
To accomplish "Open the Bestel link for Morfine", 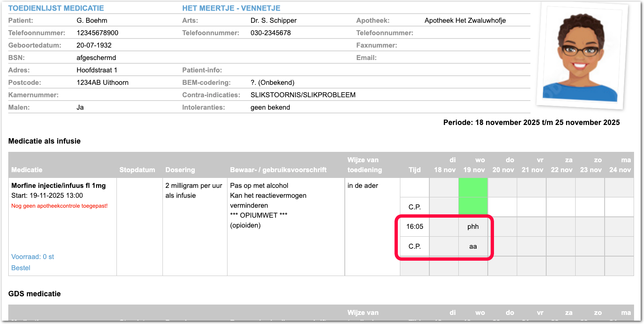I will coord(21,268).
